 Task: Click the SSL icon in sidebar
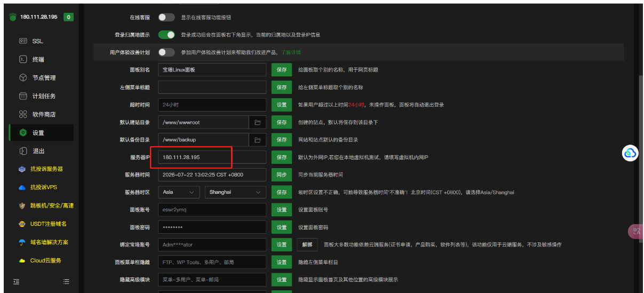click(x=23, y=41)
